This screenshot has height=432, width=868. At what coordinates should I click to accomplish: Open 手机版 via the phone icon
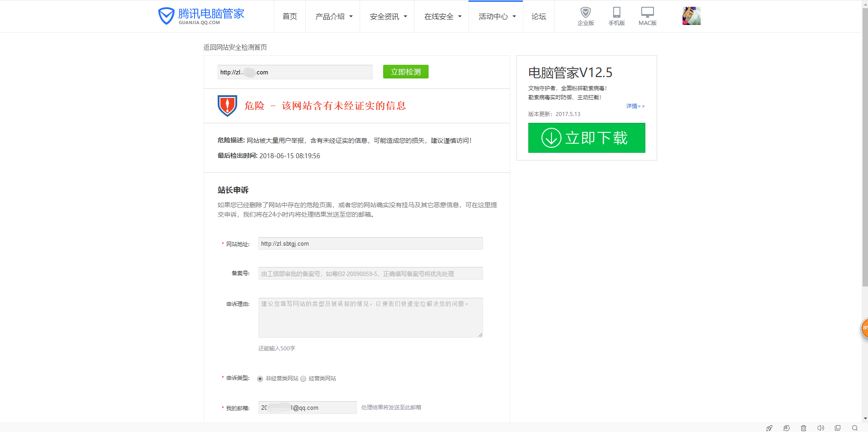pos(616,13)
